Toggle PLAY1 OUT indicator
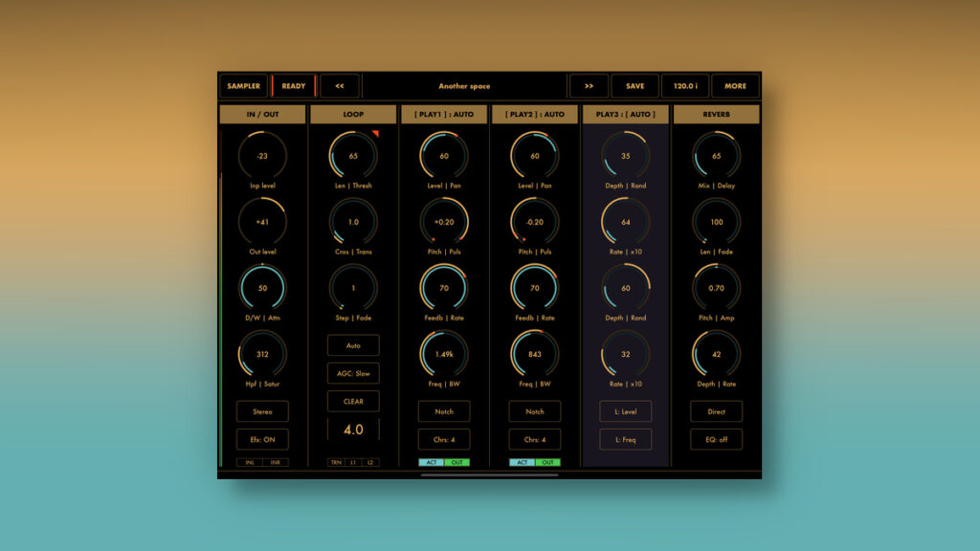980x551 pixels. click(457, 462)
